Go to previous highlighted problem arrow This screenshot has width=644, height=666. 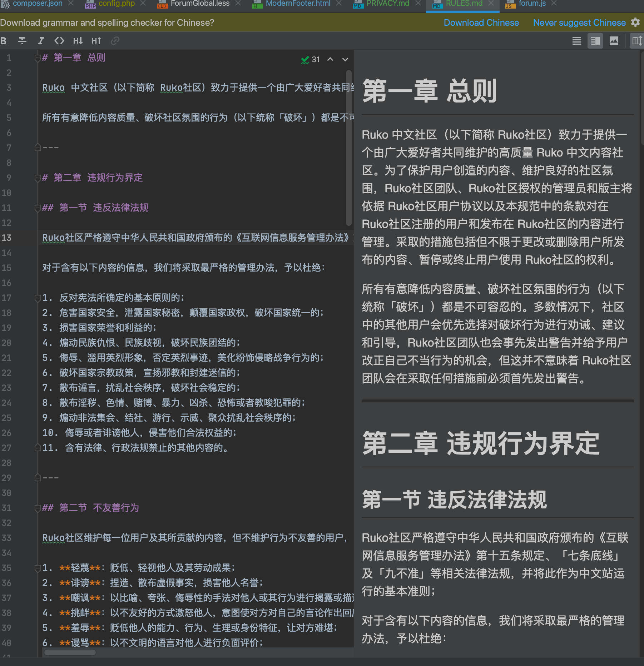[x=330, y=59]
